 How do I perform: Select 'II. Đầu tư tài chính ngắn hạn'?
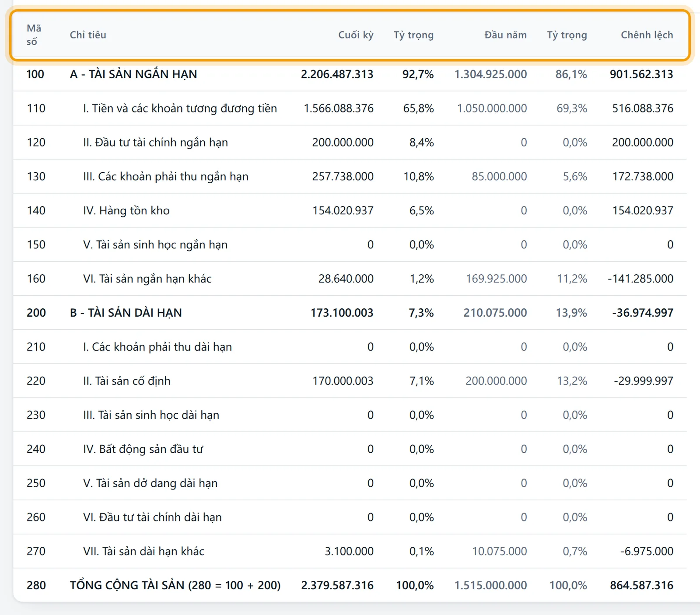tap(155, 143)
